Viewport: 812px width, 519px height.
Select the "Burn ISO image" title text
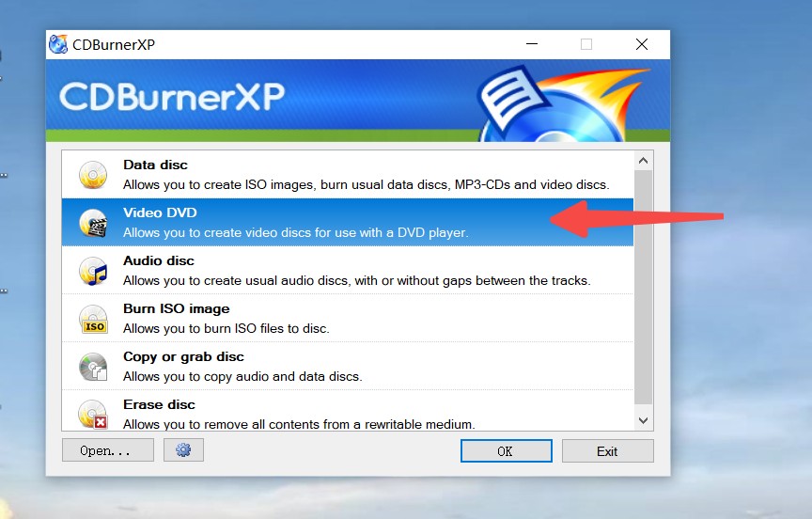tap(177, 308)
